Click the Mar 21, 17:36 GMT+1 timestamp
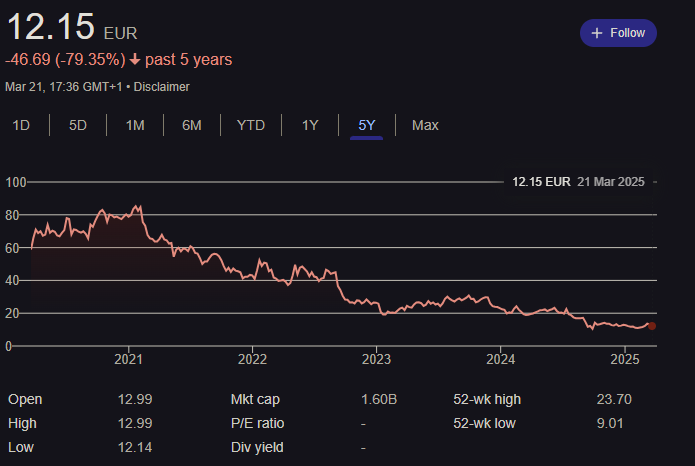This screenshot has height=466, width=695. [x=63, y=87]
